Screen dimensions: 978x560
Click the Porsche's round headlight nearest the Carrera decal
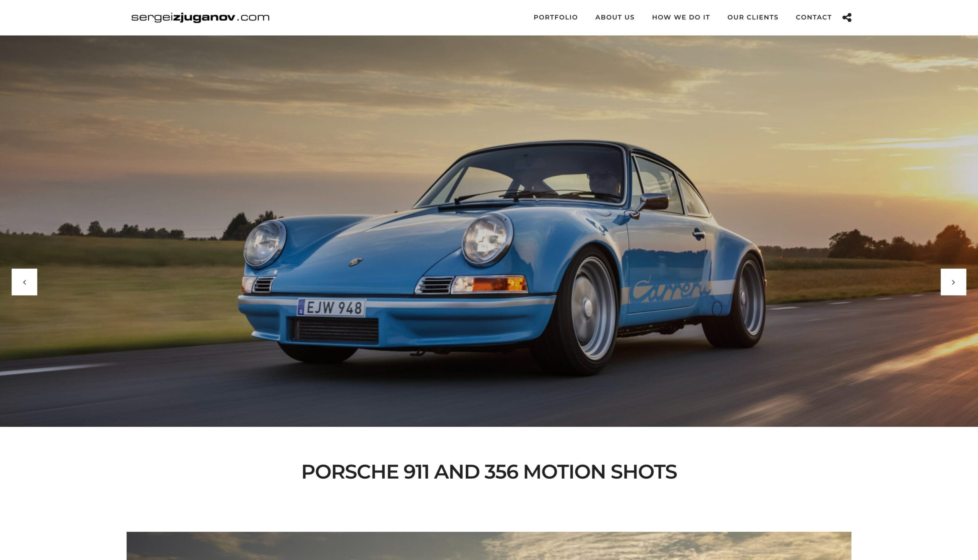point(487,240)
